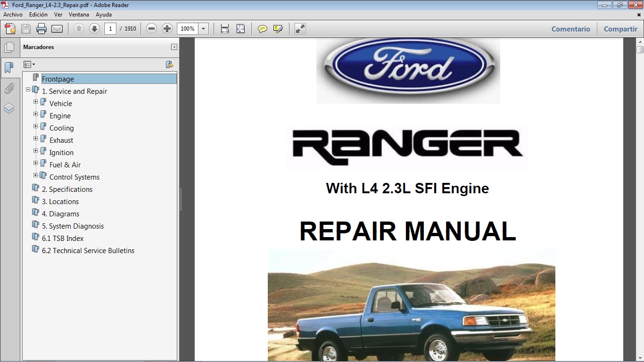This screenshot has height=362, width=644.
Task: Open the 6.1 TSB Index bookmark
Action: click(63, 239)
